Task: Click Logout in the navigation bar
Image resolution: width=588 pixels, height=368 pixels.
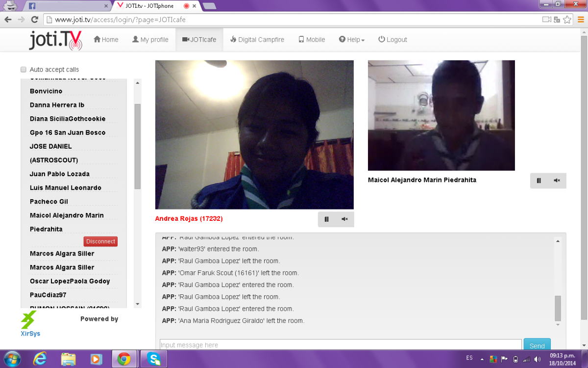Action: click(x=392, y=40)
